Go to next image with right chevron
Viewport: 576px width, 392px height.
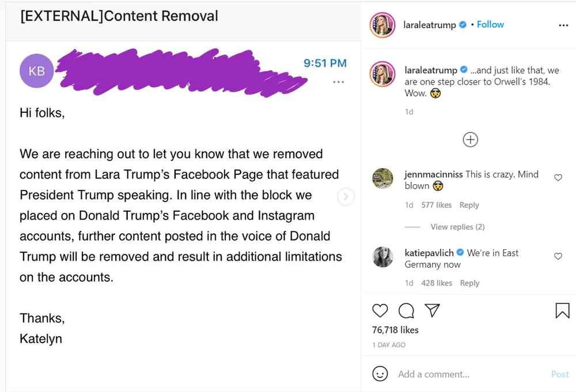[x=346, y=197]
